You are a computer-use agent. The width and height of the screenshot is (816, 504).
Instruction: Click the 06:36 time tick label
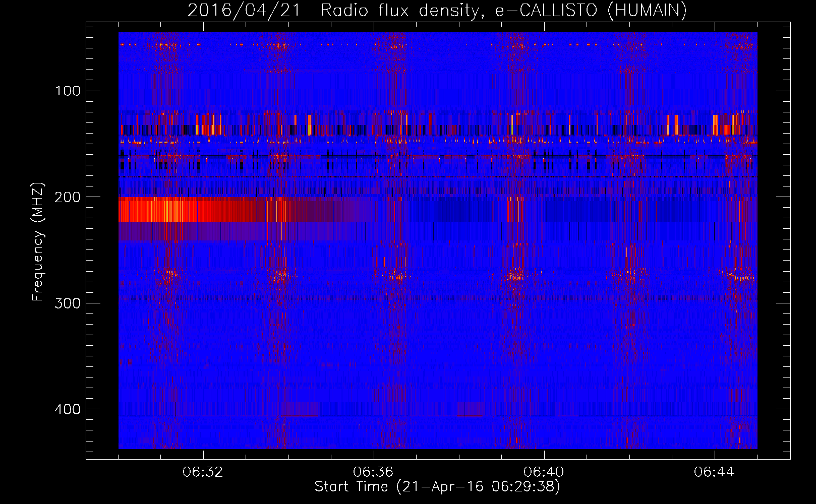373,472
